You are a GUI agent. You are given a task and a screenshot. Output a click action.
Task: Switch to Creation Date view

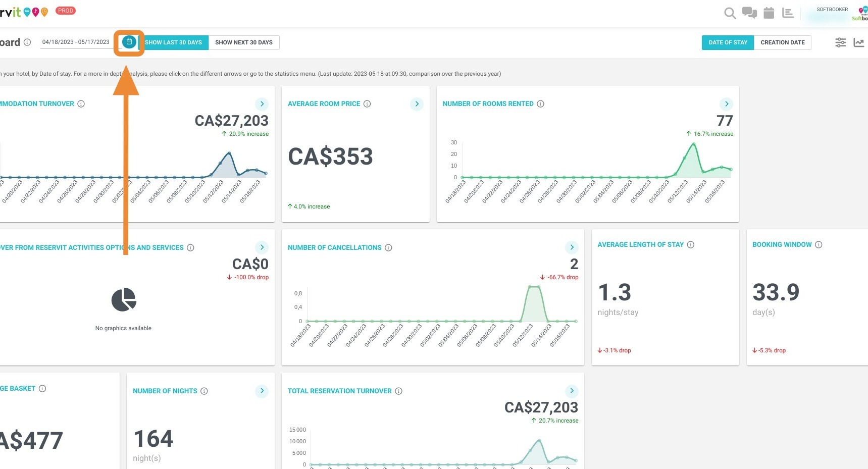[x=783, y=42]
